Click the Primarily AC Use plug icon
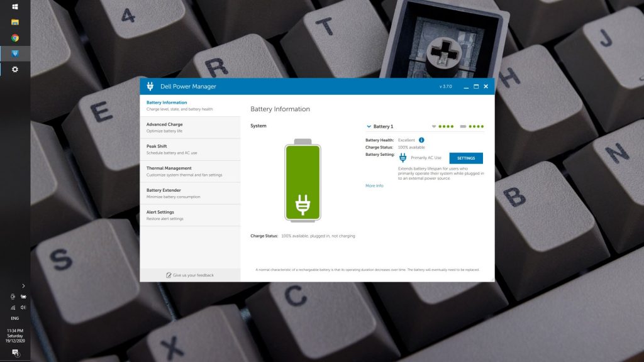Image resolution: width=644 pixels, height=362 pixels. click(x=403, y=158)
